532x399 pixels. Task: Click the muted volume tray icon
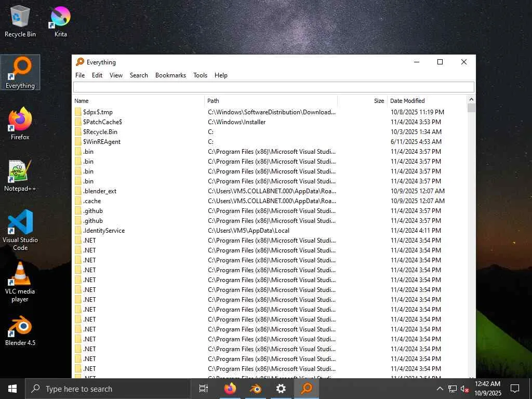pos(464,389)
